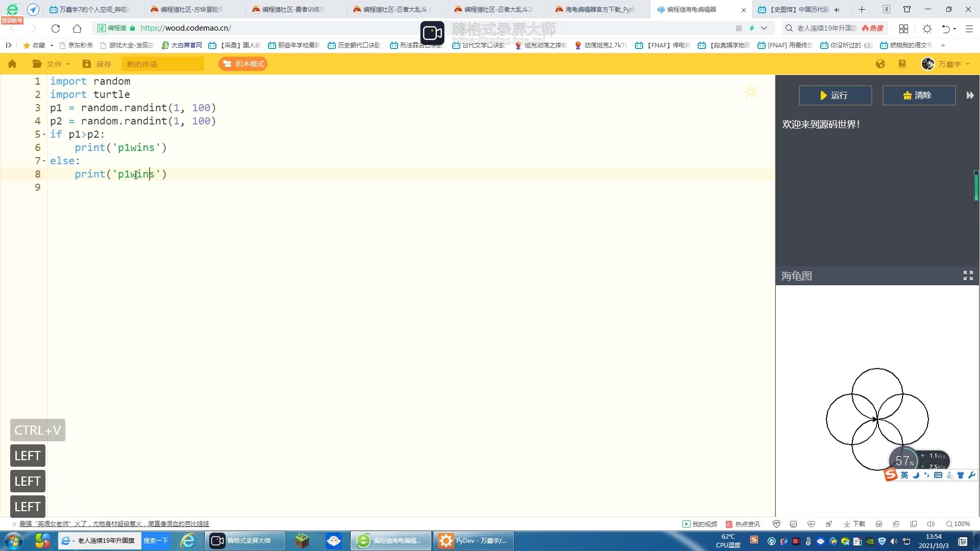The width and height of the screenshot is (980, 551).
Task: Open the help question-mark icon
Action: (902, 64)
